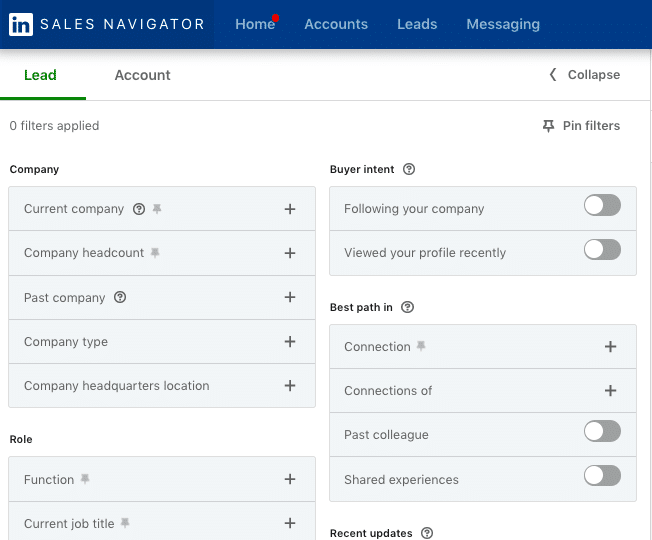
Task: Click the Shared experiences label
Action: tap(401, 480)
